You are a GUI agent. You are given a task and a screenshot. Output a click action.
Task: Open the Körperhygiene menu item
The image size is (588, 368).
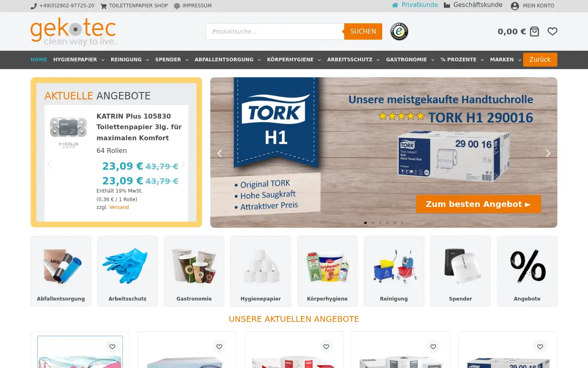click(290, 60)
